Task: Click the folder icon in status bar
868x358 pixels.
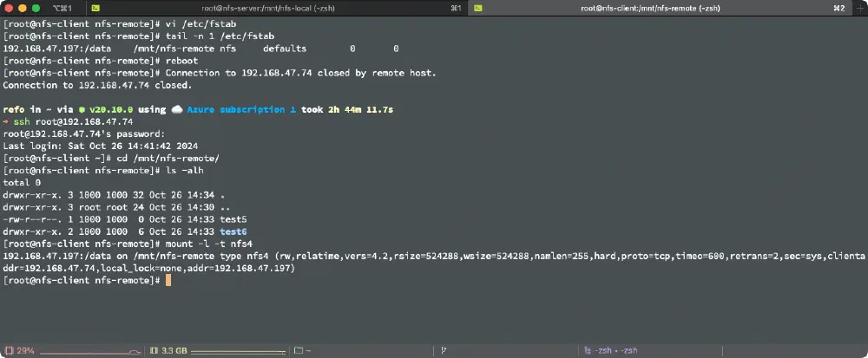Action: 298,350
